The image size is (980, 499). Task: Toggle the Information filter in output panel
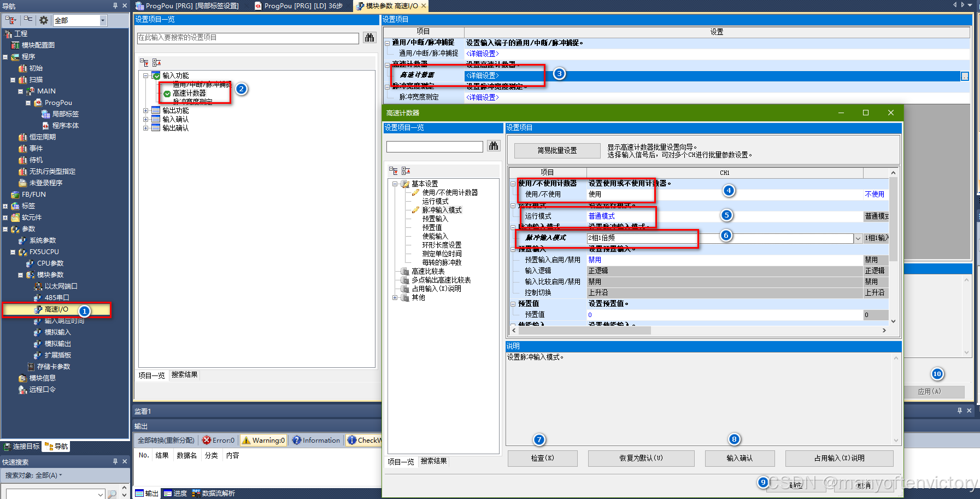(x=316, y=441)
